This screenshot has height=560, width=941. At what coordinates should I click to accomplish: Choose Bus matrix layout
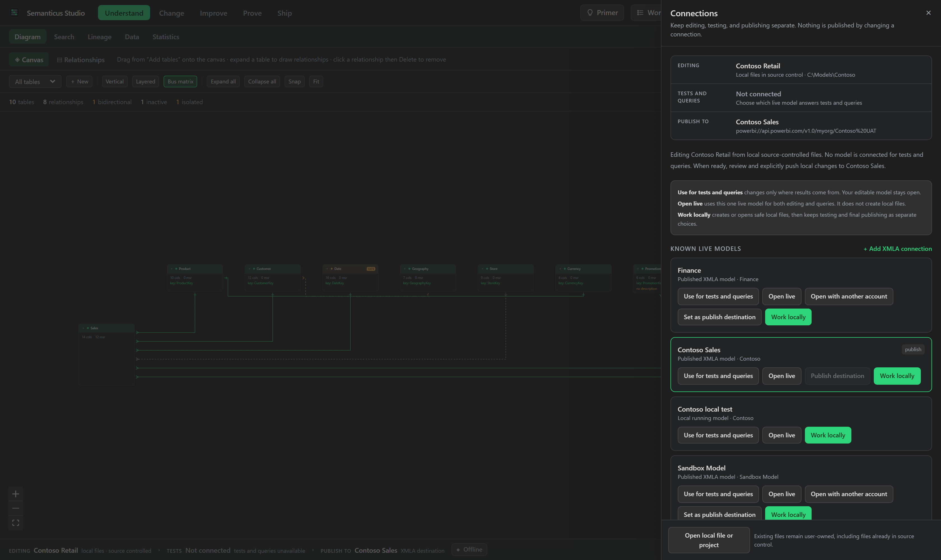click(x=180, y=81)
